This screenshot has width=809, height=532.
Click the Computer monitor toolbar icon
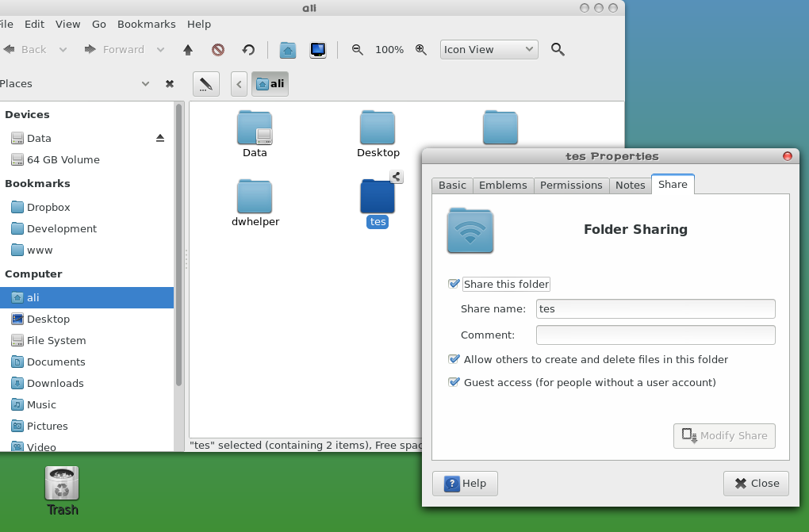pyautogui.click(x=318, y=50)
